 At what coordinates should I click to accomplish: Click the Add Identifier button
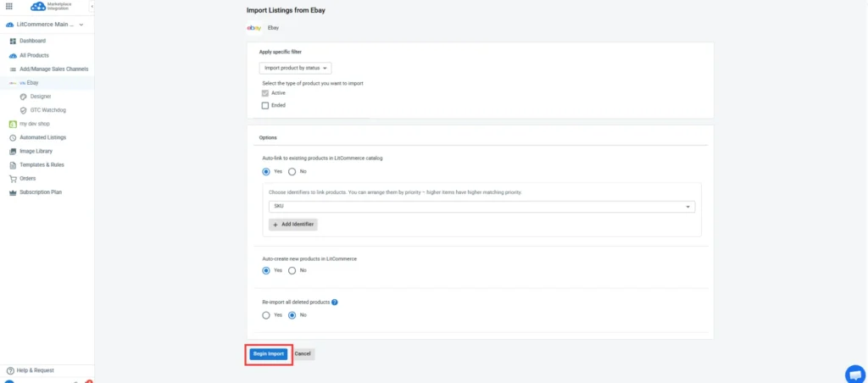point(293,225)
